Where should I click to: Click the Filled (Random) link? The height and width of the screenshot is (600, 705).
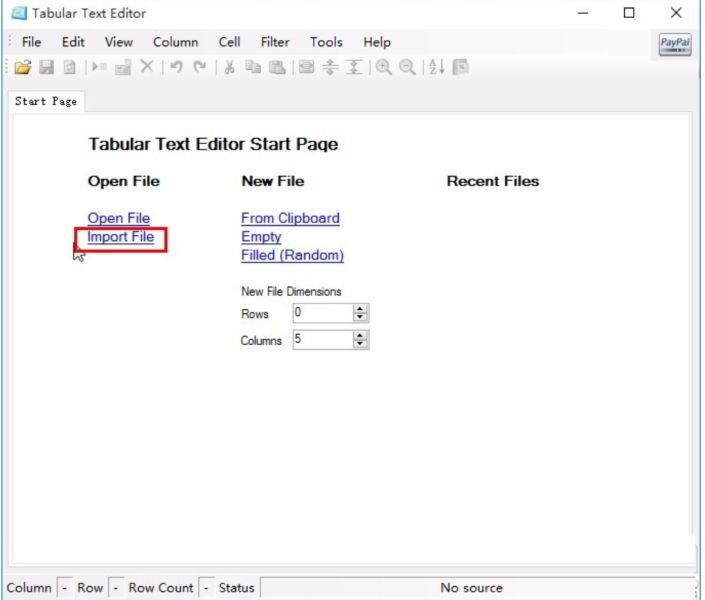click(x=292, y=255)
